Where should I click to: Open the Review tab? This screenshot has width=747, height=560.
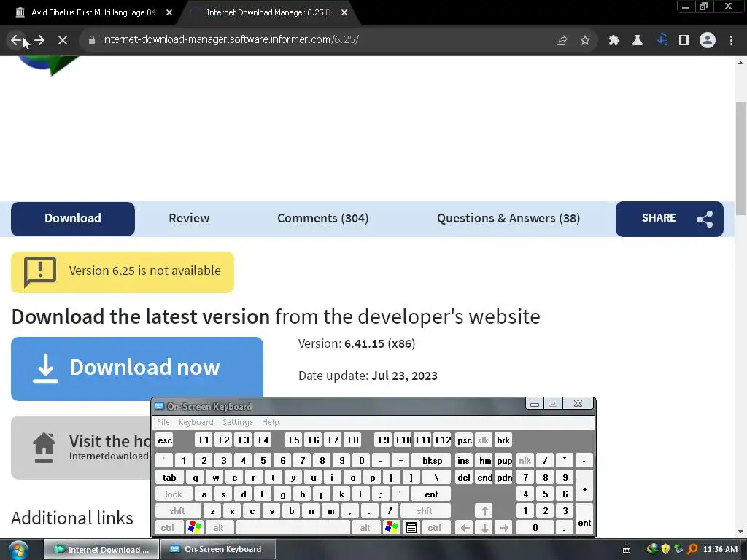tap(189, 218)
